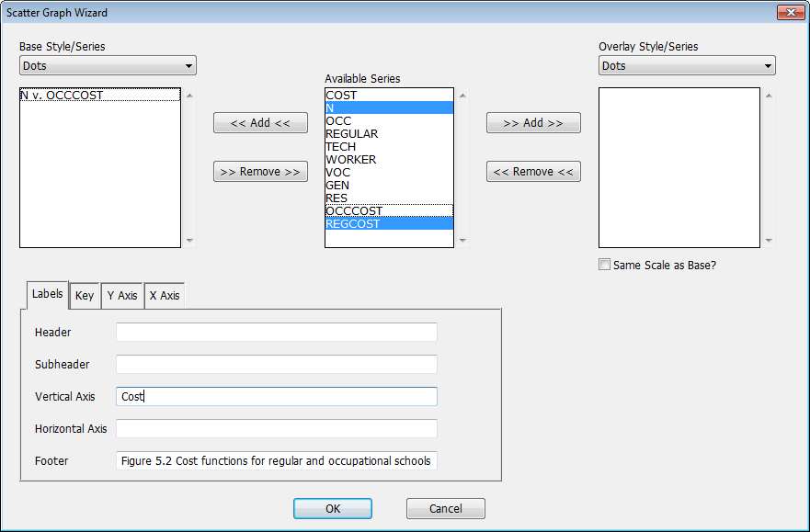This screenshot has height=532, width=810.
Task: Click the << Remove << overlay button
Action: 533,172
